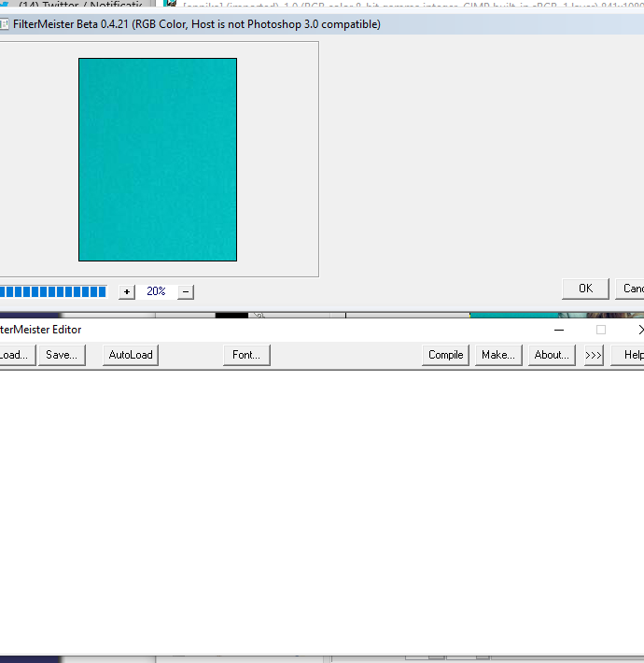Open Help in the editor toolbar
This screenshot has height=663, width=644.
point(630,355)
